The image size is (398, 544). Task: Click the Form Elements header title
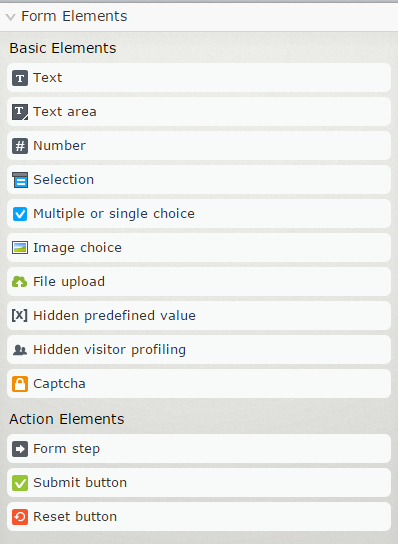pos(74,16)
